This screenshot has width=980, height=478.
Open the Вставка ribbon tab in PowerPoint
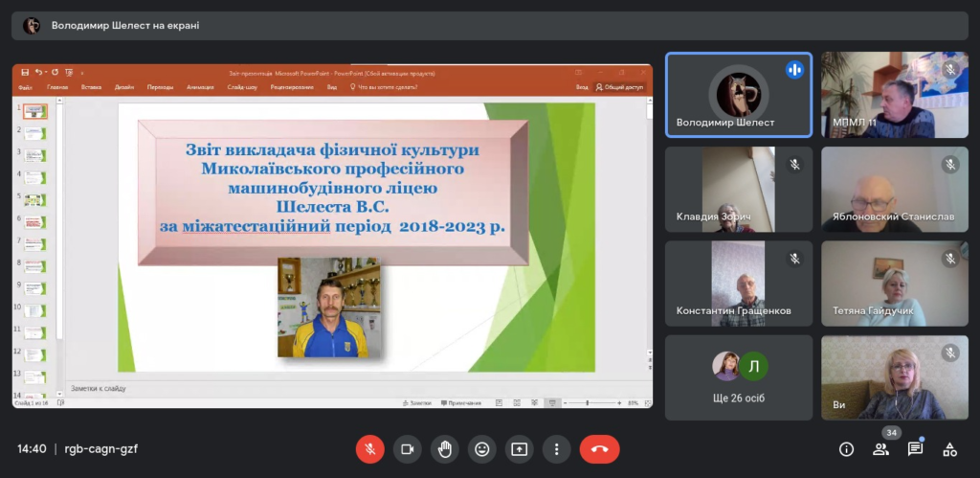[x=91, y=87]
